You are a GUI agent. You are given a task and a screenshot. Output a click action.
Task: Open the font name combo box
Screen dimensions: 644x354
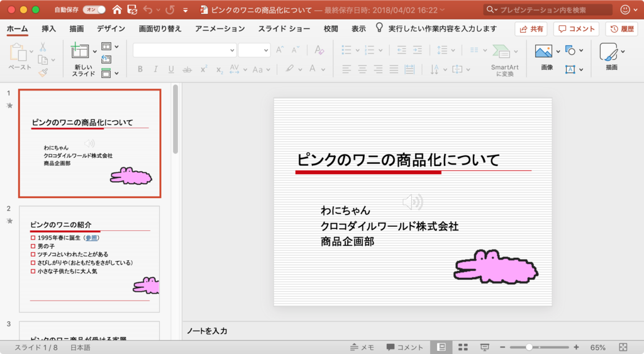184,50
